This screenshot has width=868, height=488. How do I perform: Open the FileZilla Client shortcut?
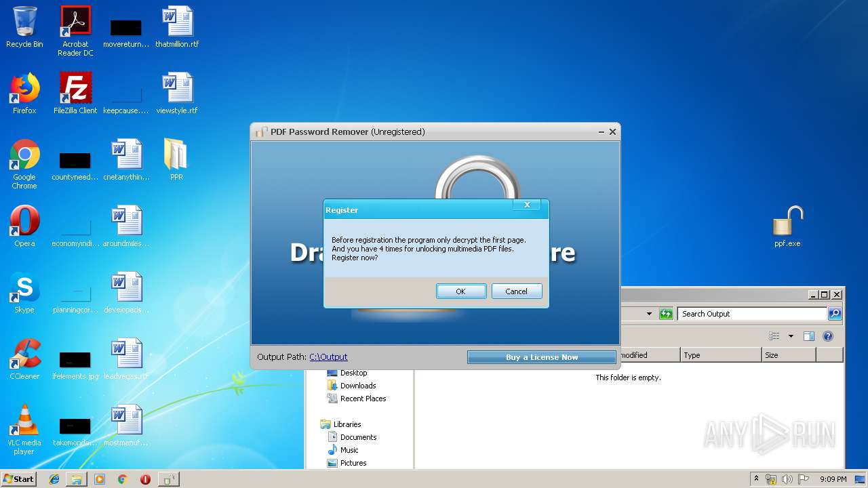click(x=75, y=94)
